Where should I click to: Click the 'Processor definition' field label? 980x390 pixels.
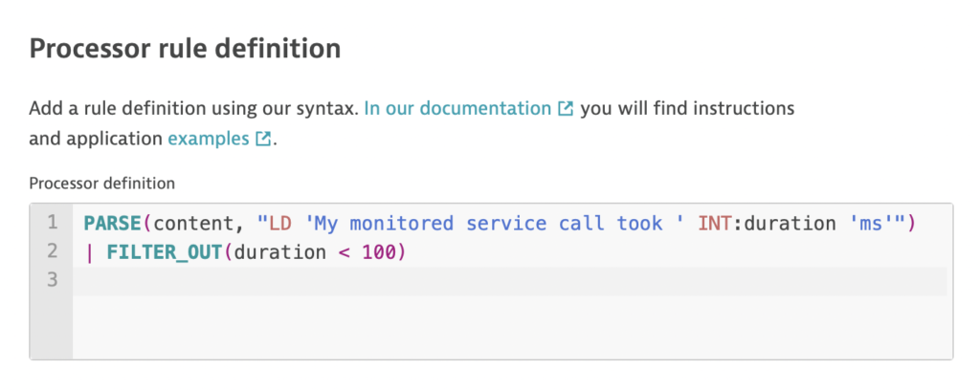click(101, 184)
